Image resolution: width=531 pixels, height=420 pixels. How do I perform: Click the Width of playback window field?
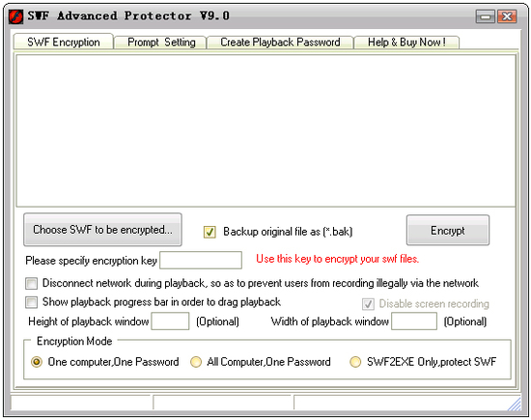point(414,322)
